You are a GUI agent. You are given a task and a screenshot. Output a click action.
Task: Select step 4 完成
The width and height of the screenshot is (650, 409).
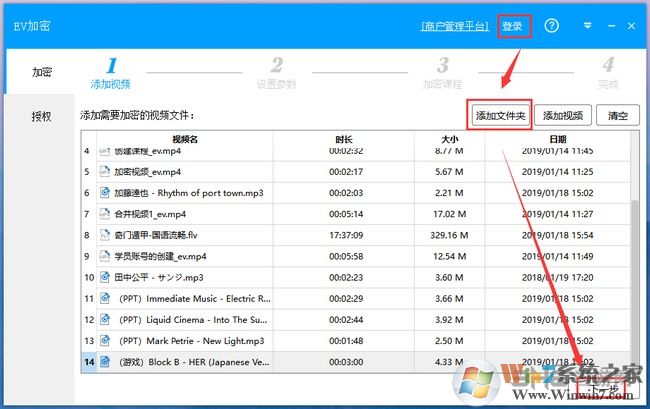point(608,73)
